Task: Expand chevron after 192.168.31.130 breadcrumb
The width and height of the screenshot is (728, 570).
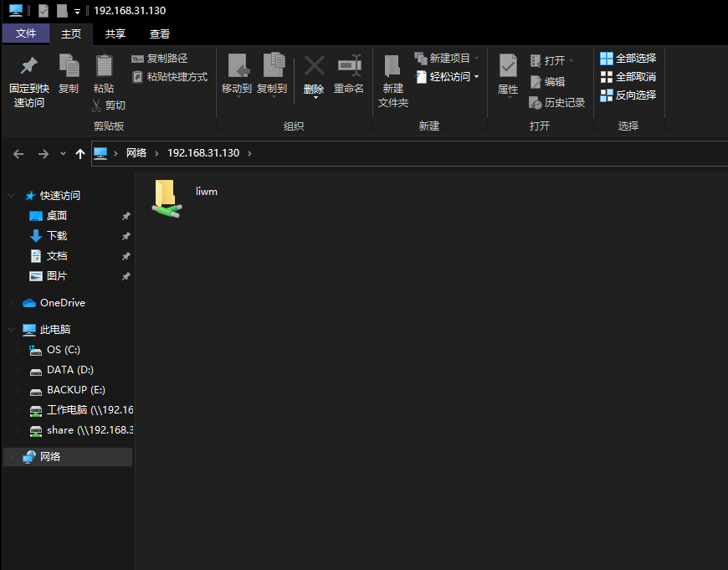Action: click(250, 154)
